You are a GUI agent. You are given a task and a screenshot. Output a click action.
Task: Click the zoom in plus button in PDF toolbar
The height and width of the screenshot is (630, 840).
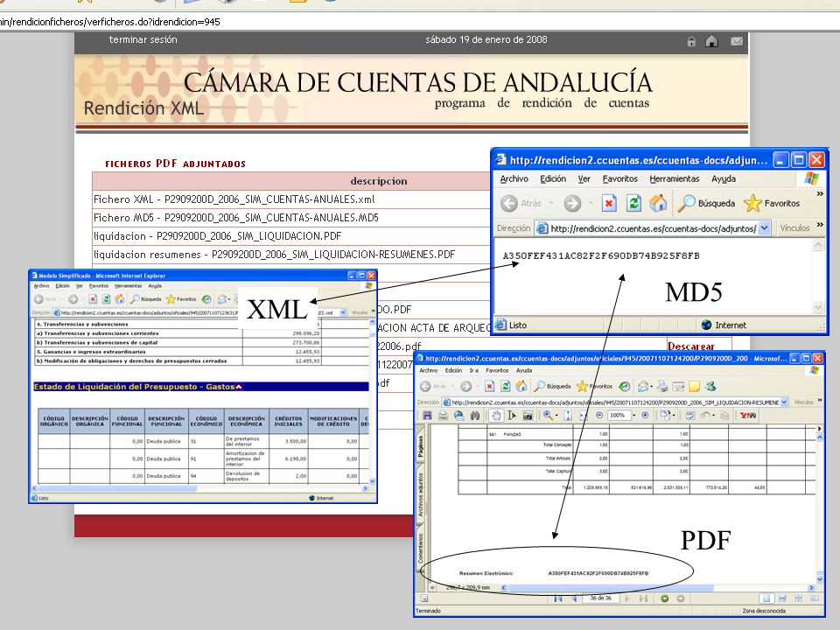coord(645,415)
